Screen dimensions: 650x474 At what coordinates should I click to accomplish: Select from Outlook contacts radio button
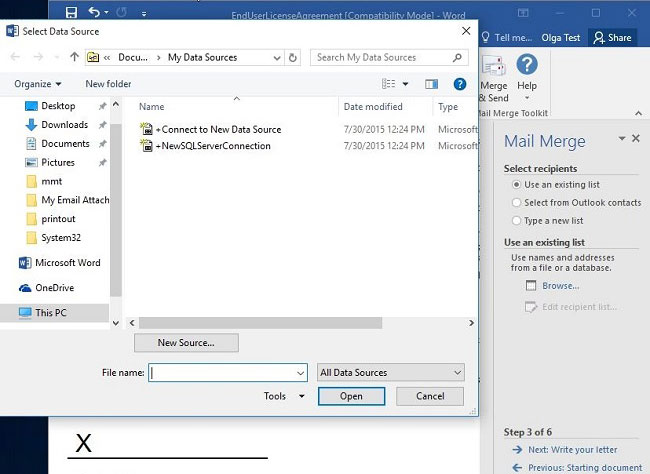click(516, 203)
